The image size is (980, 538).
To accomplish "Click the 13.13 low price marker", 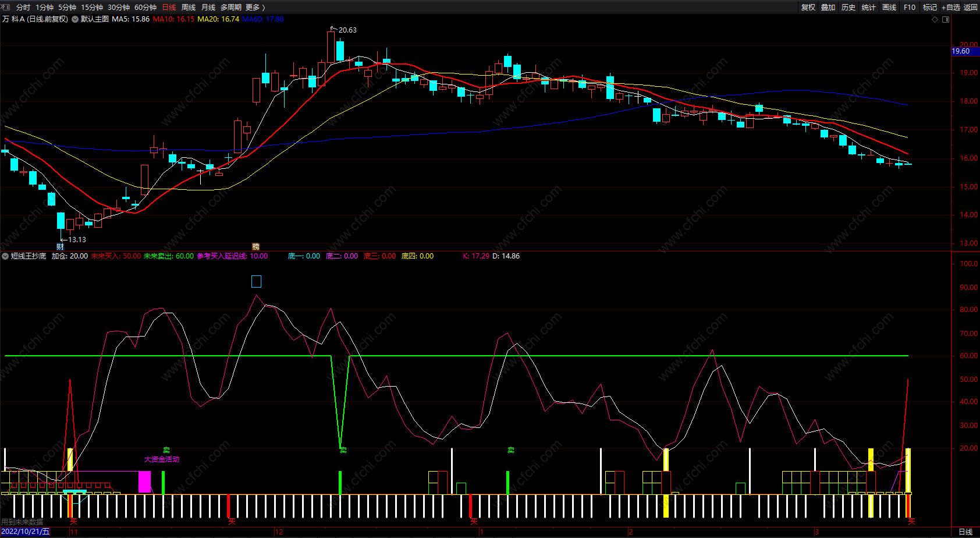I will coord(76,239).
